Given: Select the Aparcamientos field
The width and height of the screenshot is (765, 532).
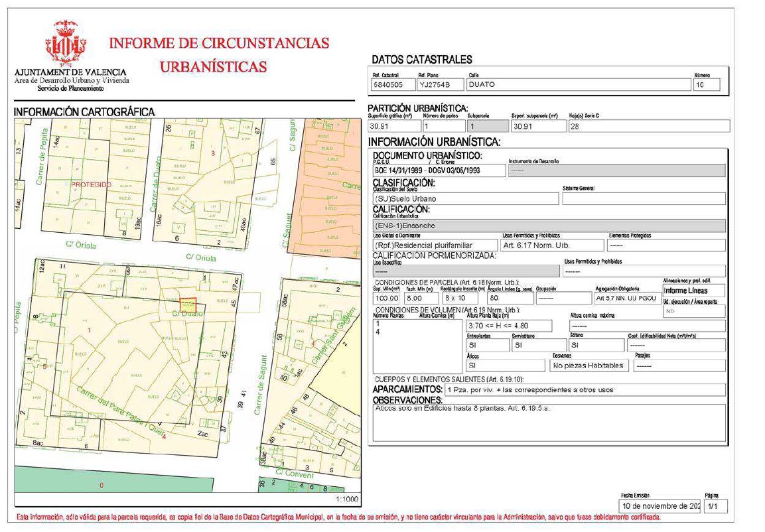Looking at the screenshot, I should pos(585,389).
